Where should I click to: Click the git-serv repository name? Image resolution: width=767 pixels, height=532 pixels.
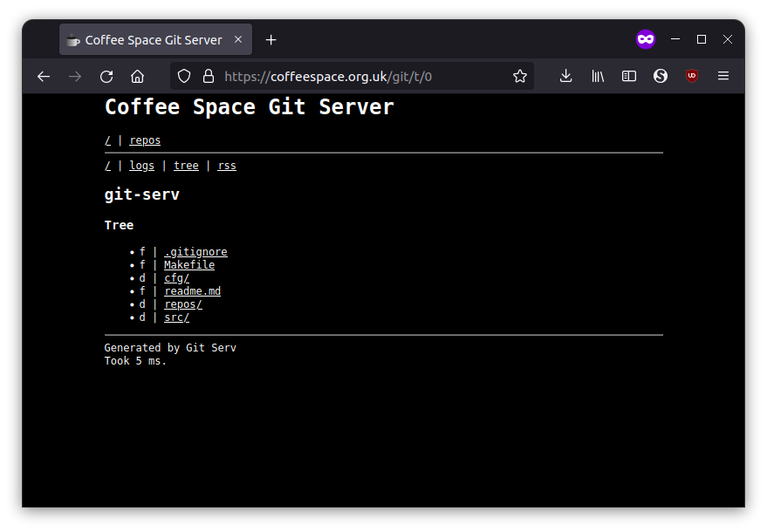pyautogui.click(x=142, y=194)
